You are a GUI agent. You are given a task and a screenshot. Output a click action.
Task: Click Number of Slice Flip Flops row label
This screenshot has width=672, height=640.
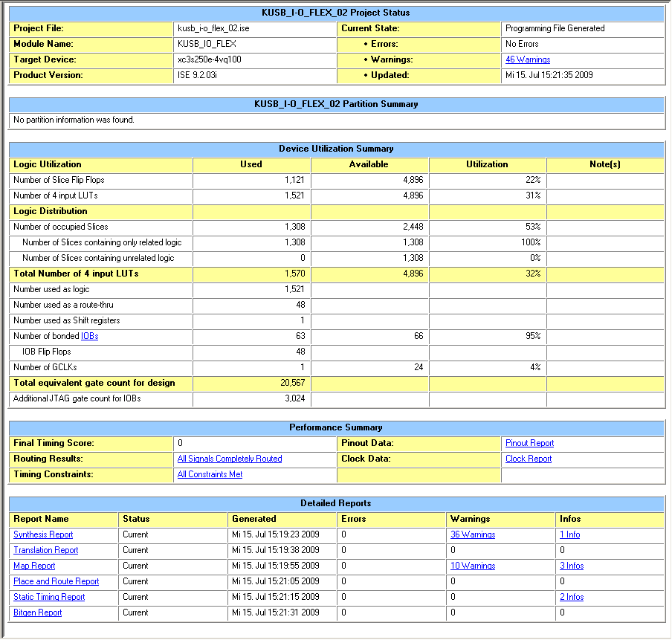(x=59, y=180)
